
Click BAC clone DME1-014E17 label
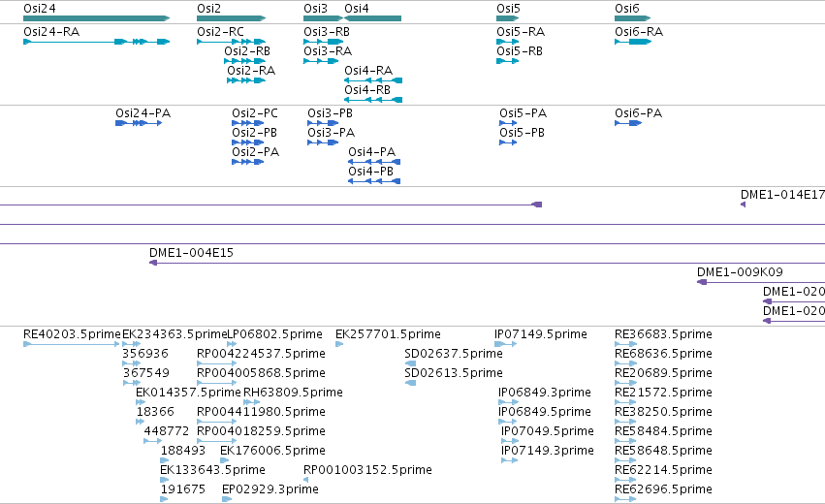782,195
